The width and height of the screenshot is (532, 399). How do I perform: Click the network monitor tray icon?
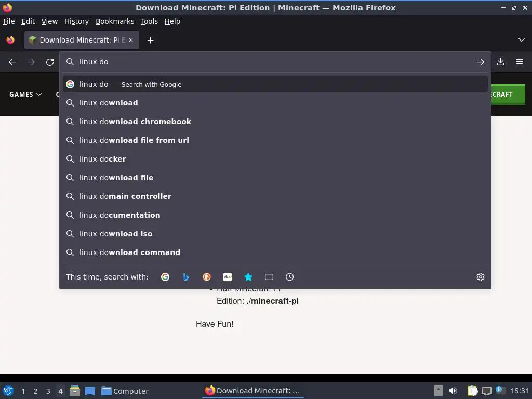coord(486,391)
